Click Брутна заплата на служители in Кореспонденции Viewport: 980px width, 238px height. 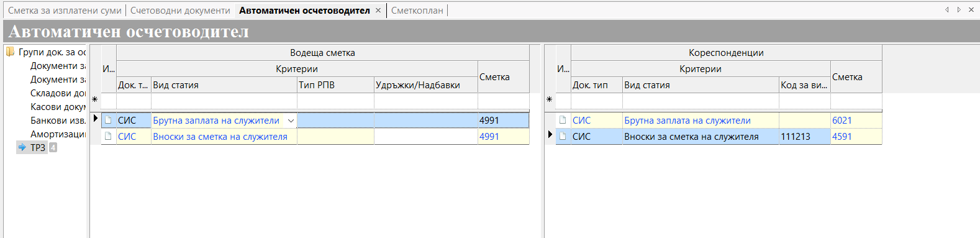687,121
